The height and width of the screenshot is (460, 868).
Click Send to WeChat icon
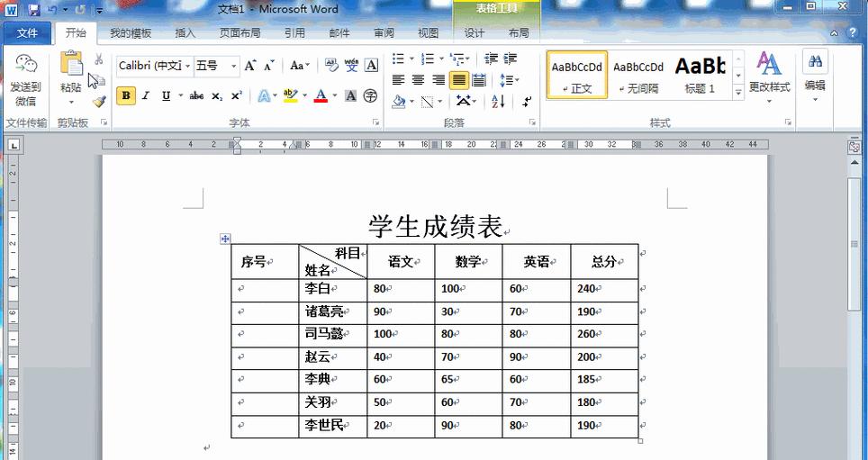25,65
